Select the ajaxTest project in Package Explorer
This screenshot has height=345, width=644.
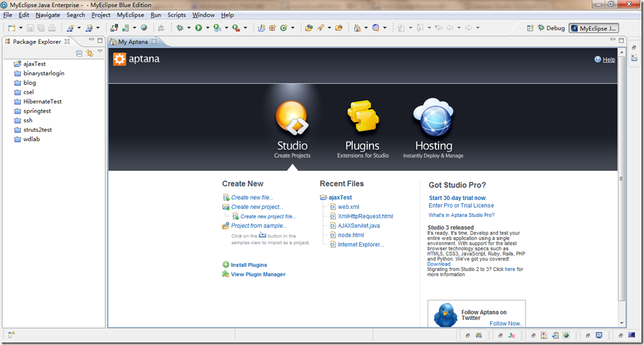click(34, 64)
